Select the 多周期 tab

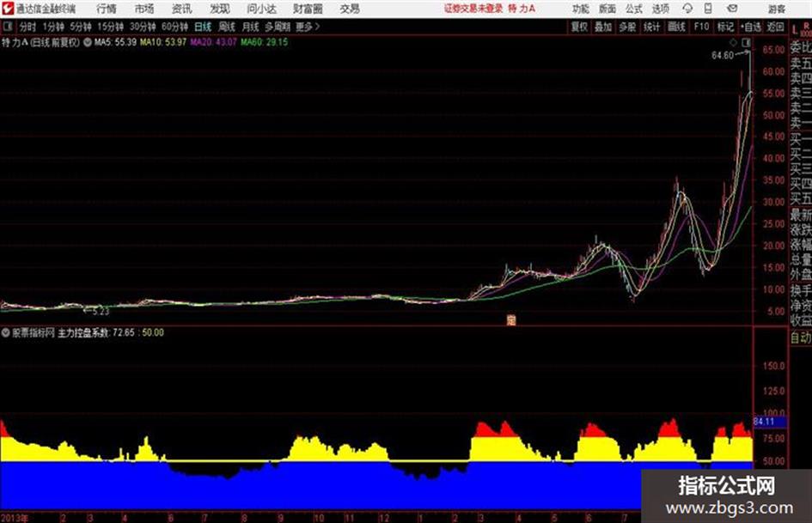278,27
